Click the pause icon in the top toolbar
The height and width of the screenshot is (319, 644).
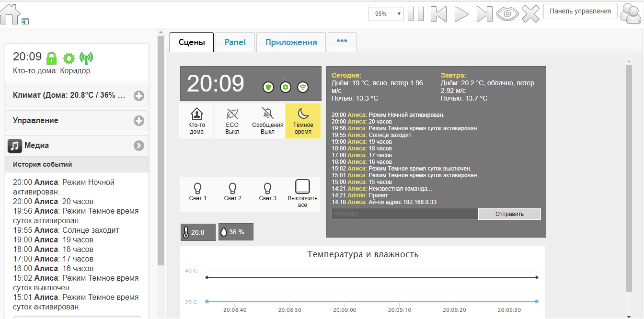[x=415, y=14]
